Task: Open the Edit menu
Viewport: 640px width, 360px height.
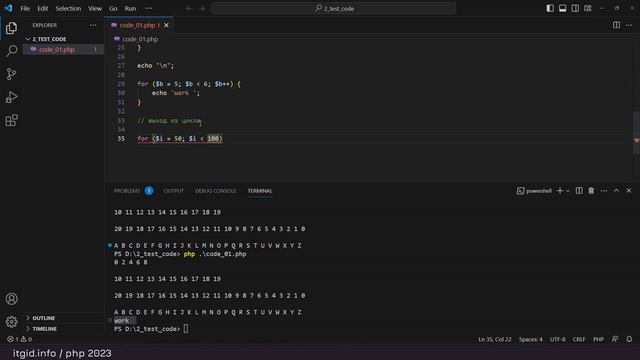Action: 42,8
